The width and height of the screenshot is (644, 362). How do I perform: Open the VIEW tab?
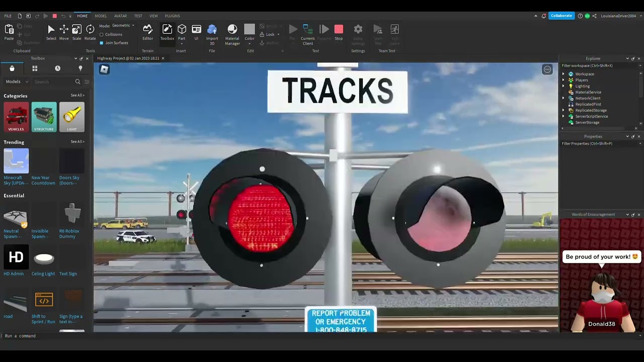[153, 16]
